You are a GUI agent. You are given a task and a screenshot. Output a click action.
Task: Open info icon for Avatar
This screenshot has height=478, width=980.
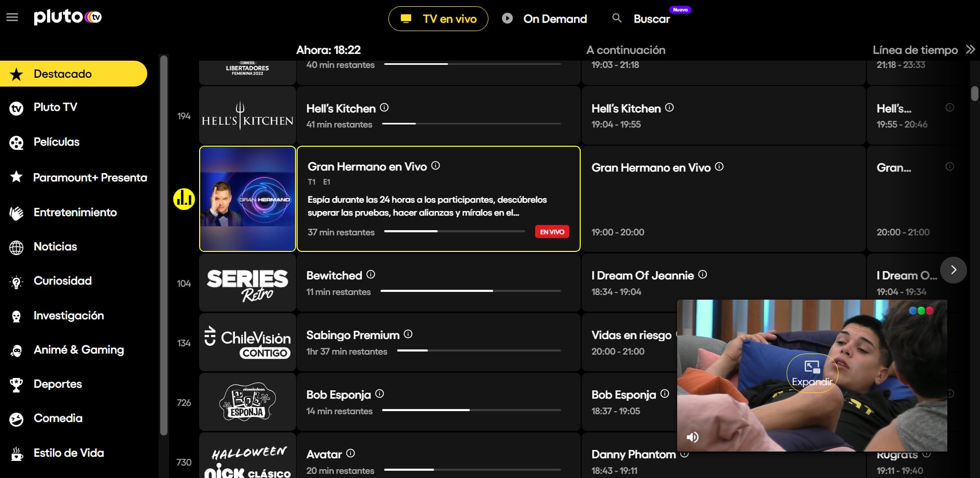pos(351,453)
